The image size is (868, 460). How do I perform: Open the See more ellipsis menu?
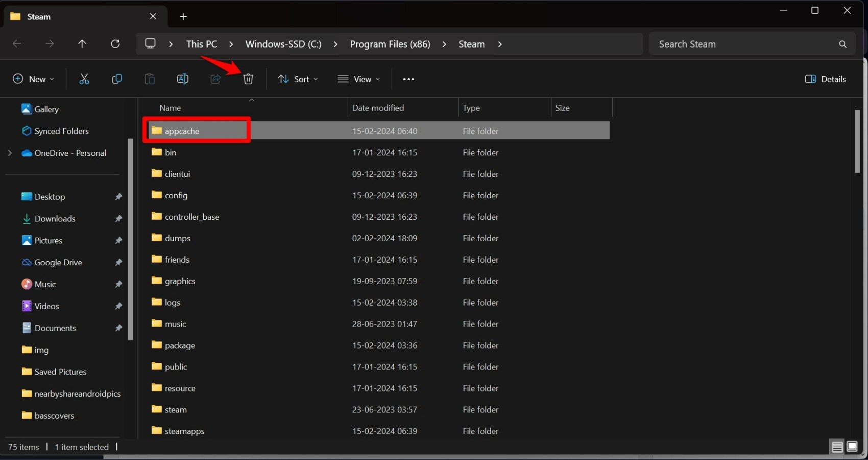(x=408, y=79)
